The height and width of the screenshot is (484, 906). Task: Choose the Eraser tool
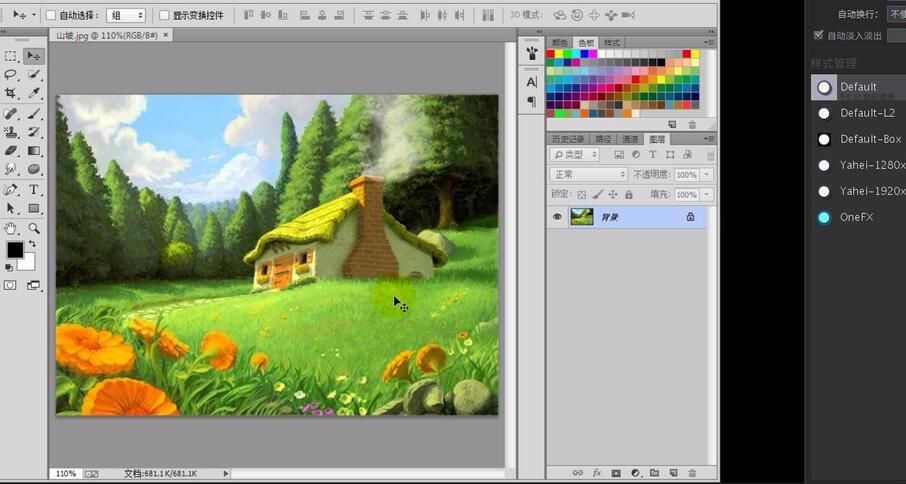click(10, 151)
